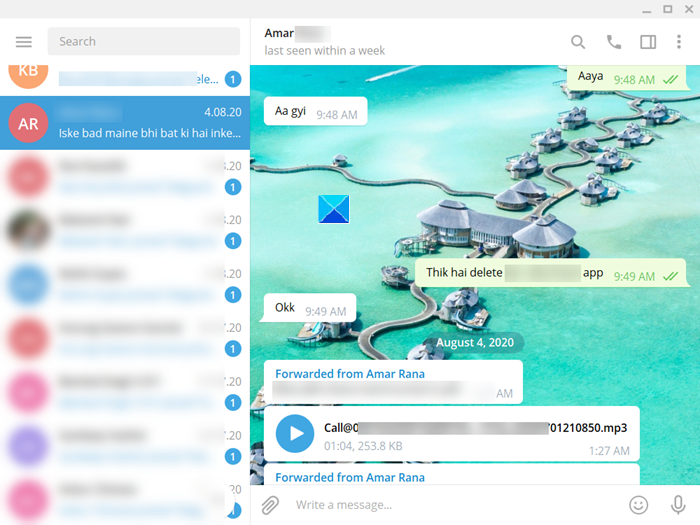The height and width of the screenshot is (525, 700).
Task: Click the Search chats field
Action: [x=144, y=41]
